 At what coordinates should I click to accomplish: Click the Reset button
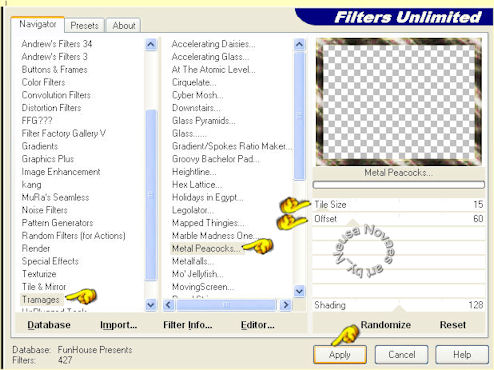tap(452, 325)
